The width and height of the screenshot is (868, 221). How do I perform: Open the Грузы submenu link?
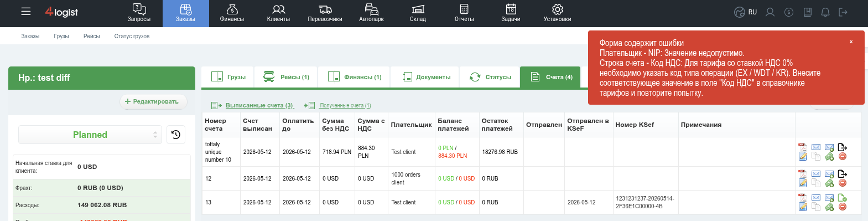[x=61, y=36]
